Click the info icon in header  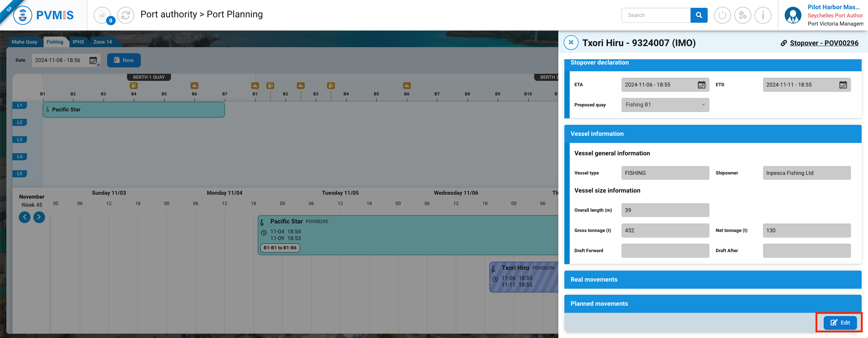click(x=763, y=15)
